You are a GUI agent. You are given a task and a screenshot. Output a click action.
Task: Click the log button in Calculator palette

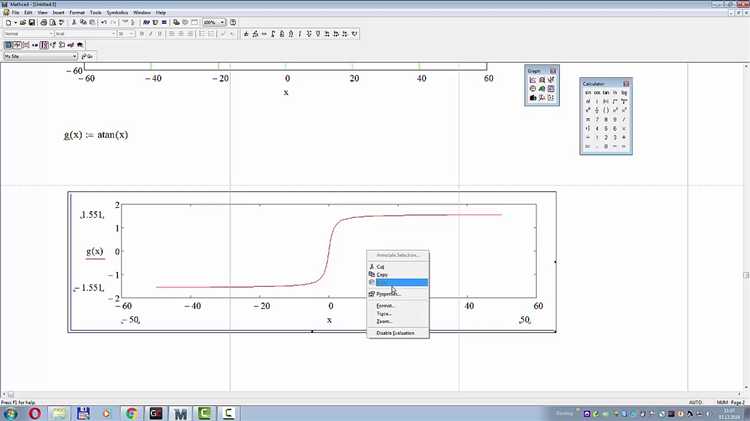624,92
